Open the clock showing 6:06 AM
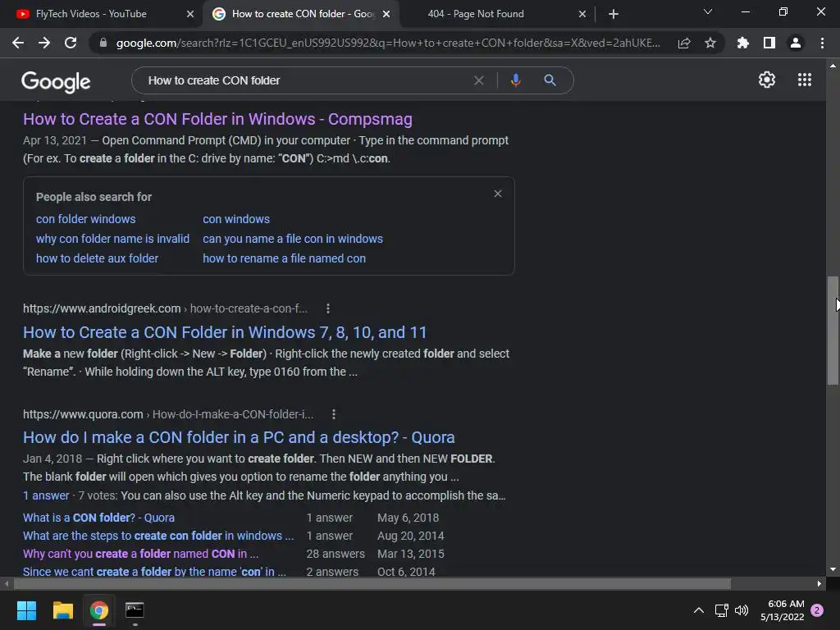This screenshot has height=630, width=840. (x=782, y=610)
